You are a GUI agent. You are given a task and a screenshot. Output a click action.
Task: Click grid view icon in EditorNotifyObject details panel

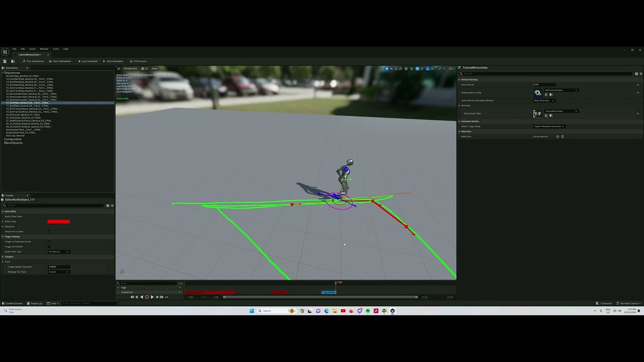108,206
